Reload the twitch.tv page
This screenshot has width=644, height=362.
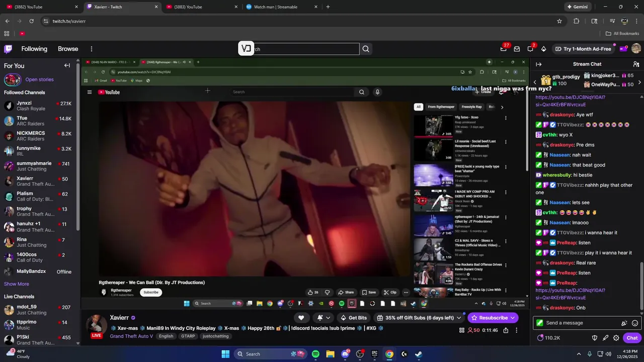point(31,21)
